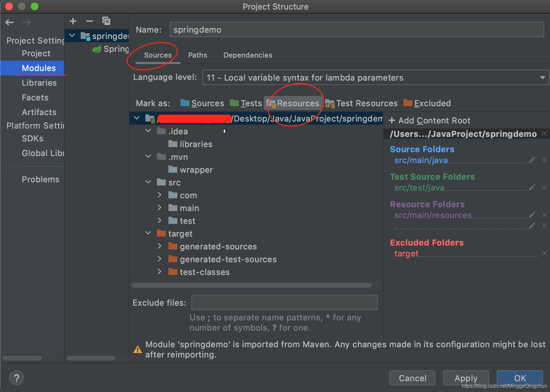Expand the main folder
This screenshot has width=550, height=392.
tap(159, 208)
